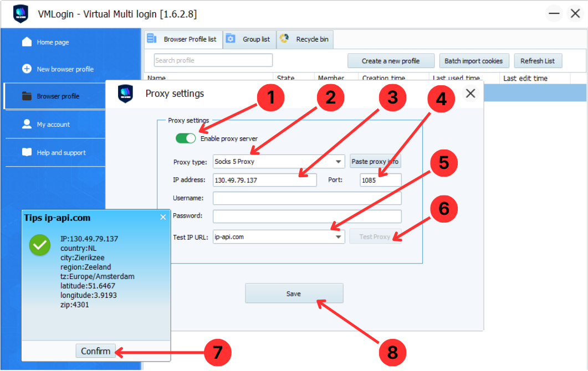Click the Test Proxy button
The width and height of the screenshot is (588, 371).
[375, 236]
